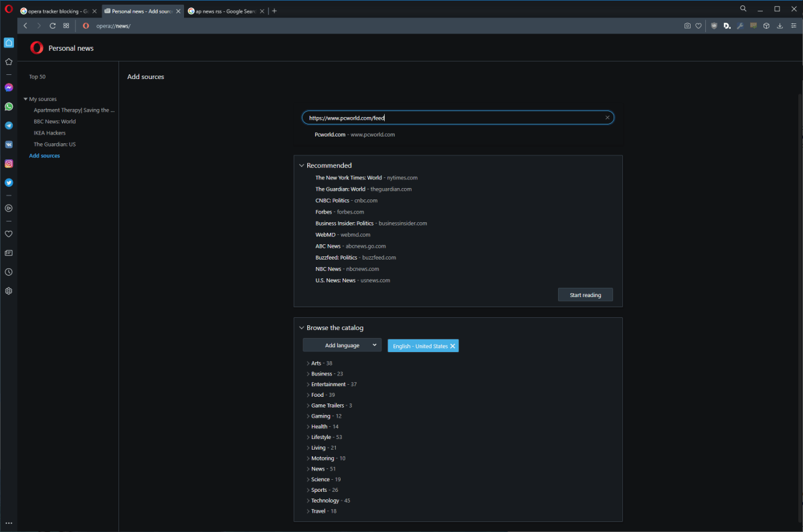Open VK in sidebar

click(x=9, y=144)
